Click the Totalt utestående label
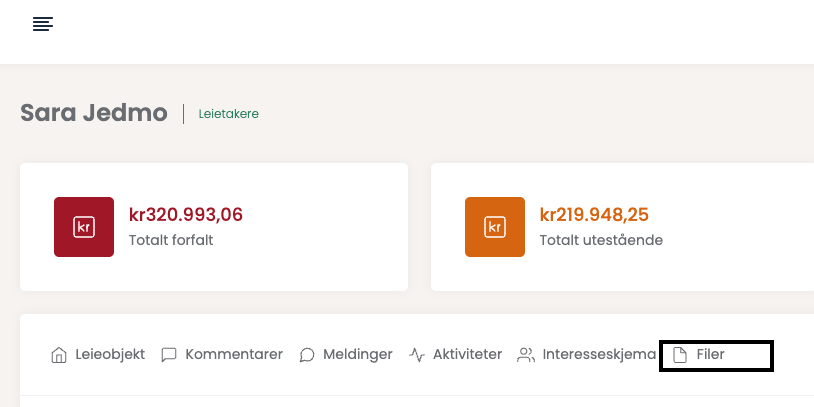 pos(601,240)
